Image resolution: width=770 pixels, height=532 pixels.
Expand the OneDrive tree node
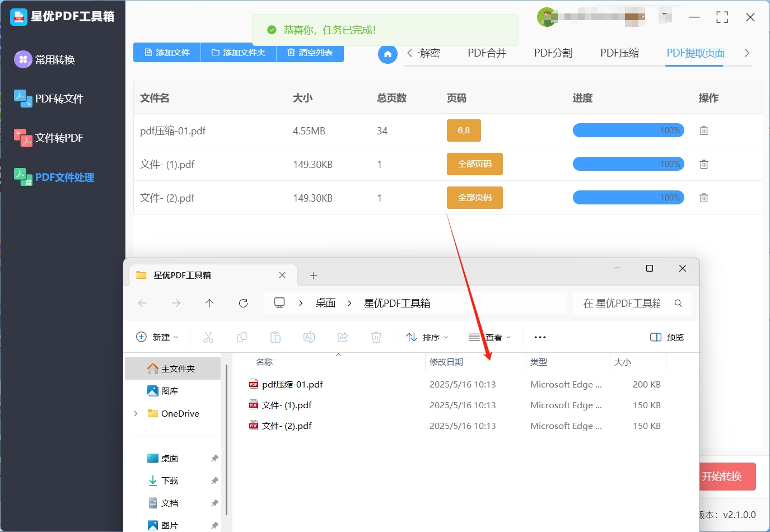click(x=136, y=413)
